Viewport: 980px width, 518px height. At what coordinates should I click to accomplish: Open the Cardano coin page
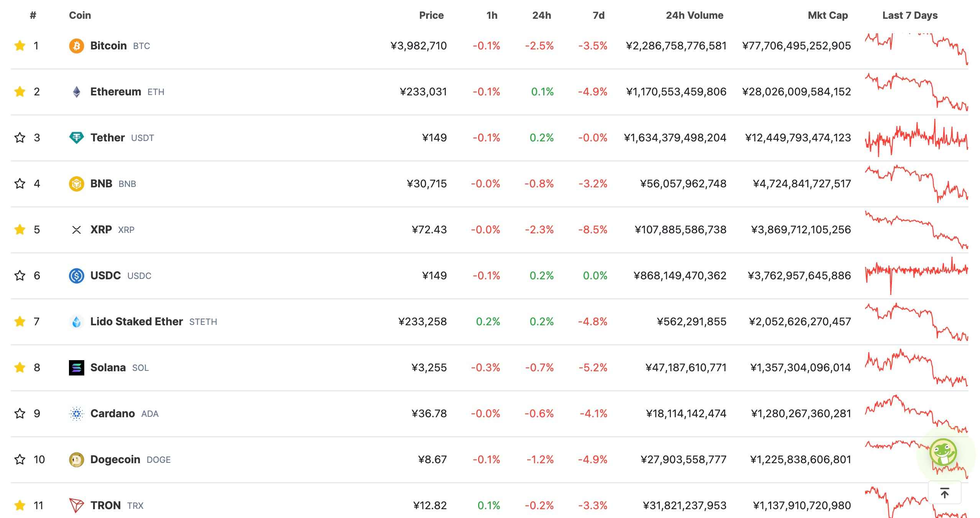pyautogui.click(x=113, y=414)
